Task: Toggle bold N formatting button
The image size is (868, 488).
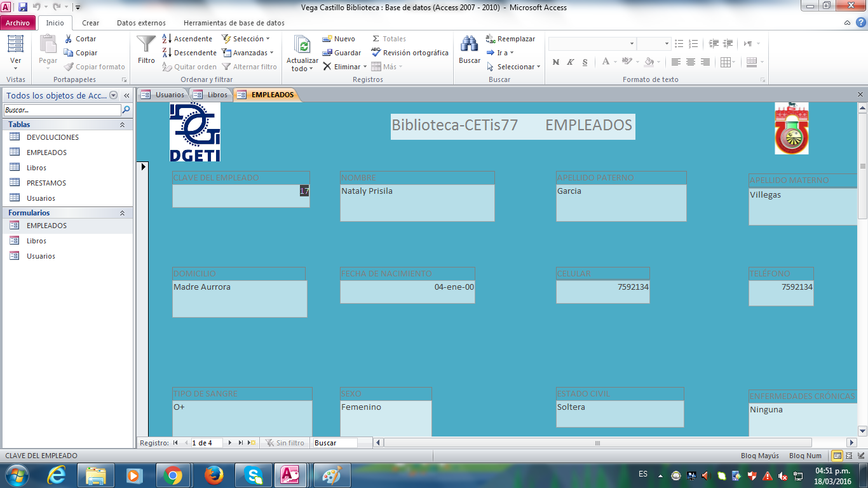Action: [x=556, y=62]
